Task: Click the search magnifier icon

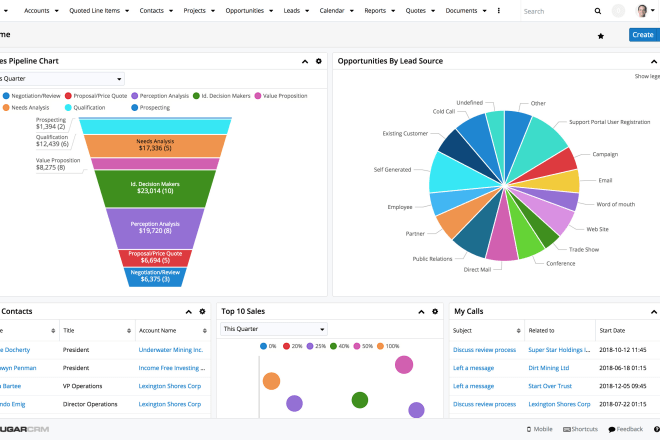Action: [598, 11]
